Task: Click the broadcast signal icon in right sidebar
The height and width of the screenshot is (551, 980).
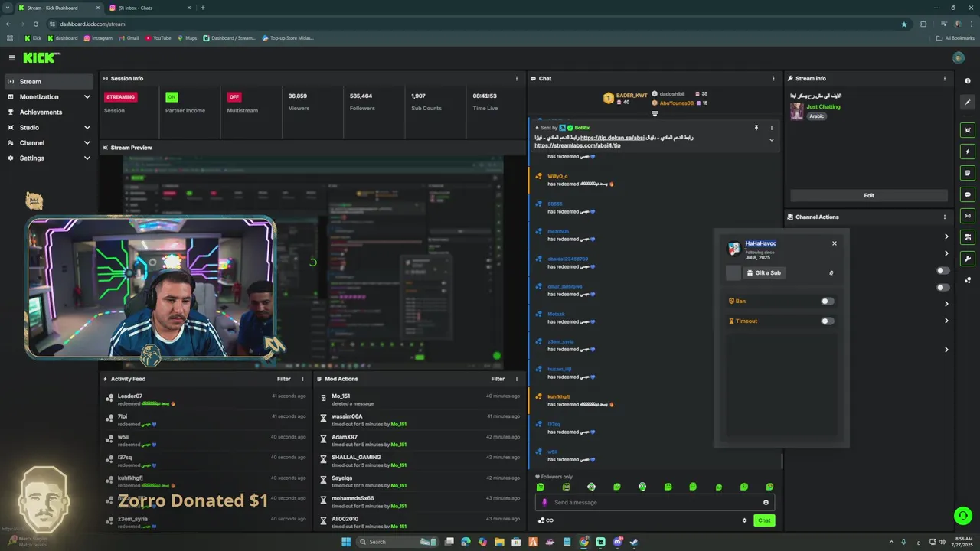Action: click(x=968, y=216)
